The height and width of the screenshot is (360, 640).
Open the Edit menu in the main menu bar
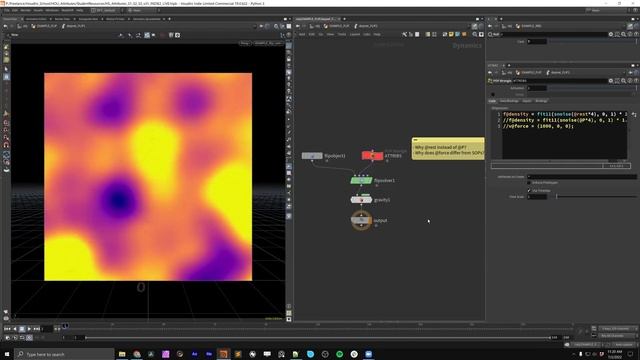[15, 10]
